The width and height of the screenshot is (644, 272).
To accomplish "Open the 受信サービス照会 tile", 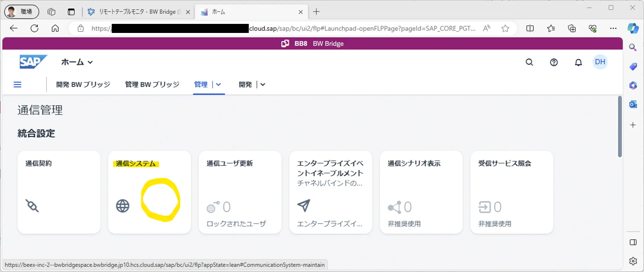I will pyautogui.click(x=512, y=192).
